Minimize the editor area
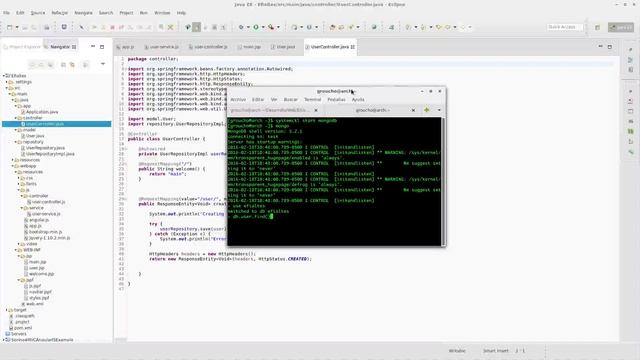The height and width of the screenshot is (360, 640). [600, 47]
